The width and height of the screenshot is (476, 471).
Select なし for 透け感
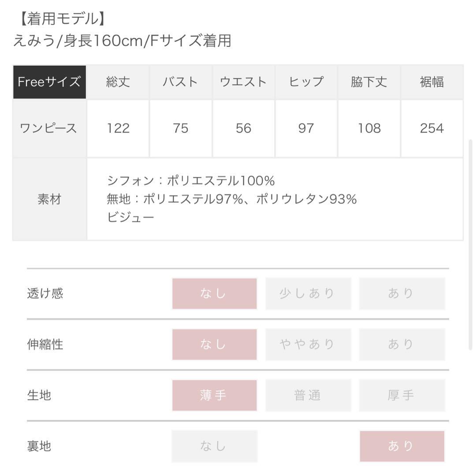coord(214,293)
